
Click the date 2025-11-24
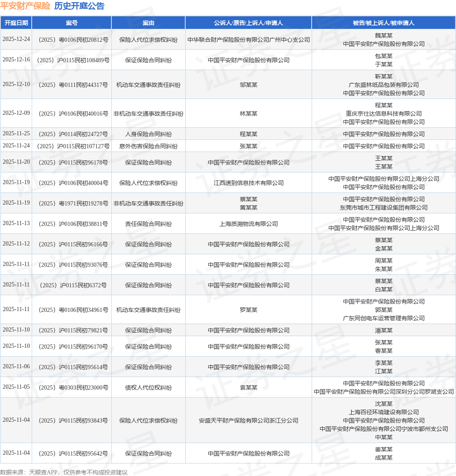[16, 145]
